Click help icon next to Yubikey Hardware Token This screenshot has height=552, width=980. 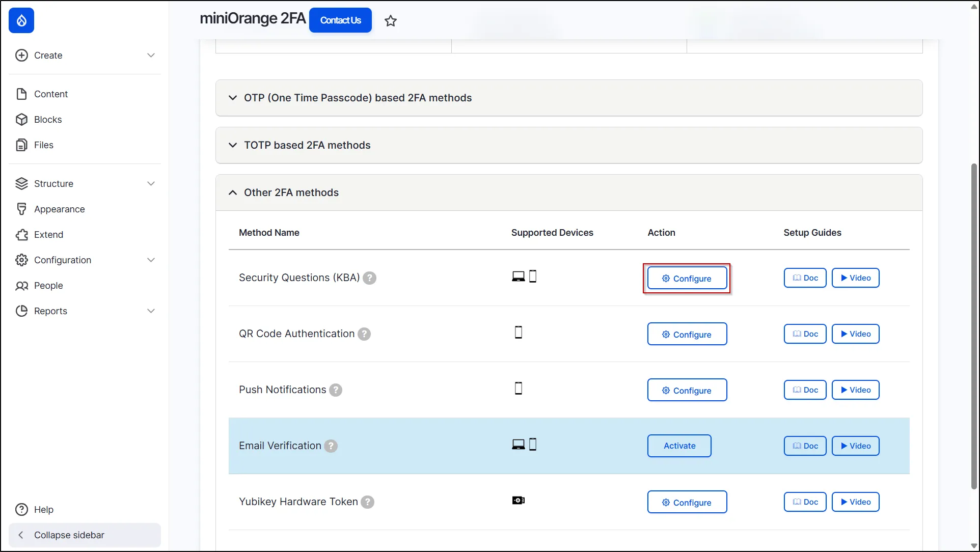tap(367, 502)
